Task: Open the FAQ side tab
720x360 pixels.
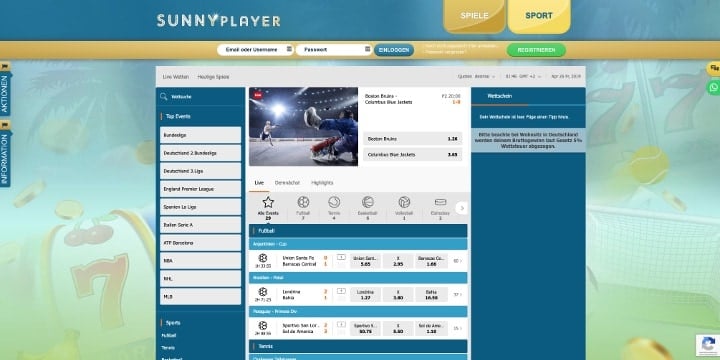Action: (x=714, y=68)
